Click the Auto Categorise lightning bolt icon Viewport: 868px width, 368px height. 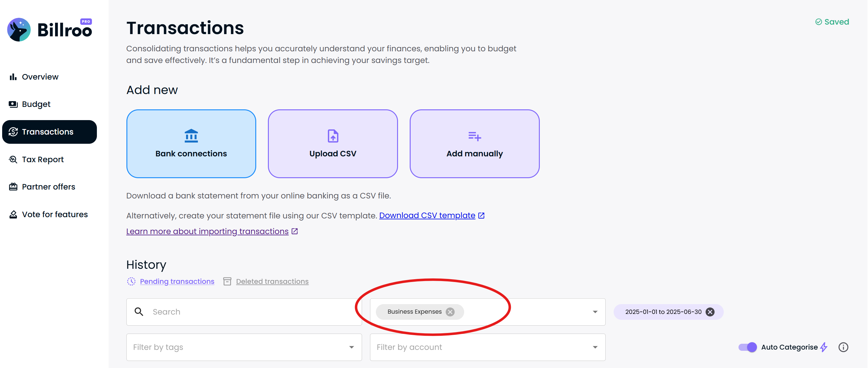click(x=824, y=347)
